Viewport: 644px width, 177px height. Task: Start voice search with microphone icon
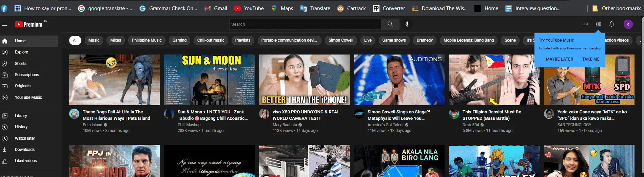click(407, 24)
